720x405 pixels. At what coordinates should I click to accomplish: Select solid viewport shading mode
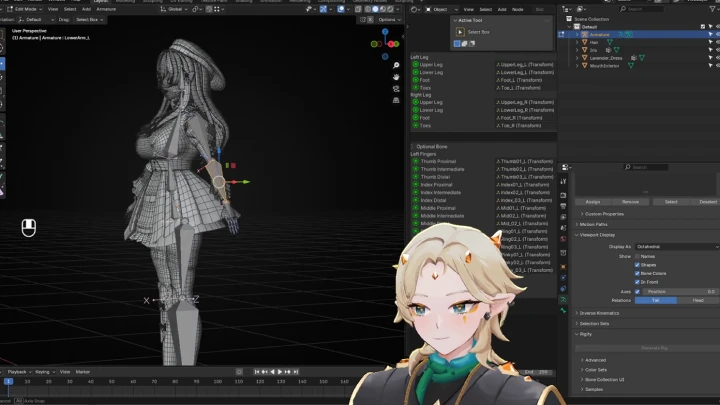375,9
